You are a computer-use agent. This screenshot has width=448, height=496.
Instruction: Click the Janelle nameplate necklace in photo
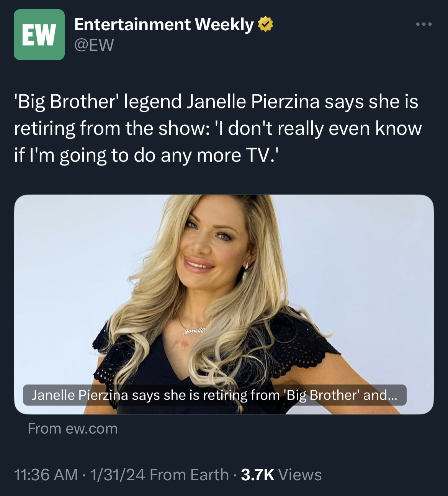pyautogui.click(x=195, y=330)
